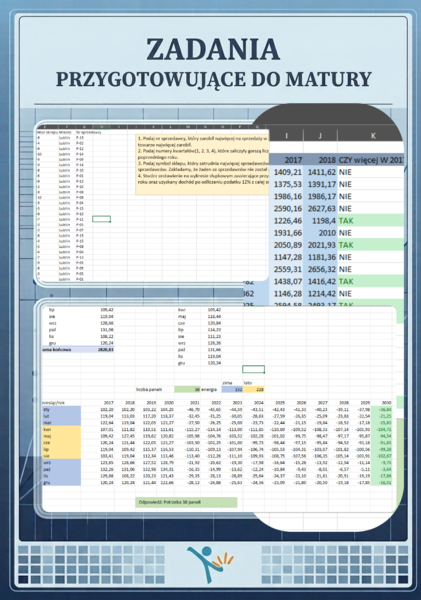Select the cell with value 1226,46
The width and height of the screenshot is (421, 600).
[286, 221]
